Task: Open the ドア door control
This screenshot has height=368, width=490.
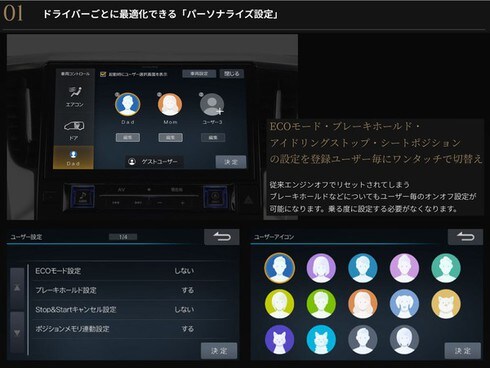Action: tap(74, 130)
